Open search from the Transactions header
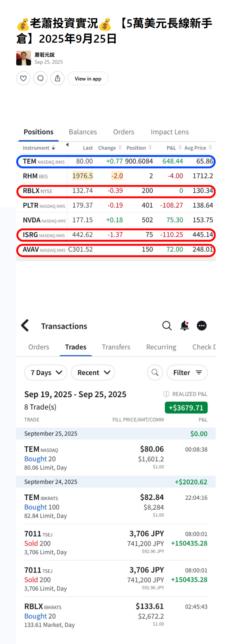 (x=167, y=326)
